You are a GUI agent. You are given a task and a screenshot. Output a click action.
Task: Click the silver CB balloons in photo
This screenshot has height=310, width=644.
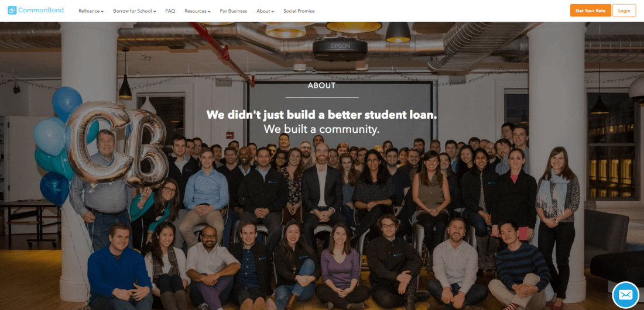tap(117, 144)
